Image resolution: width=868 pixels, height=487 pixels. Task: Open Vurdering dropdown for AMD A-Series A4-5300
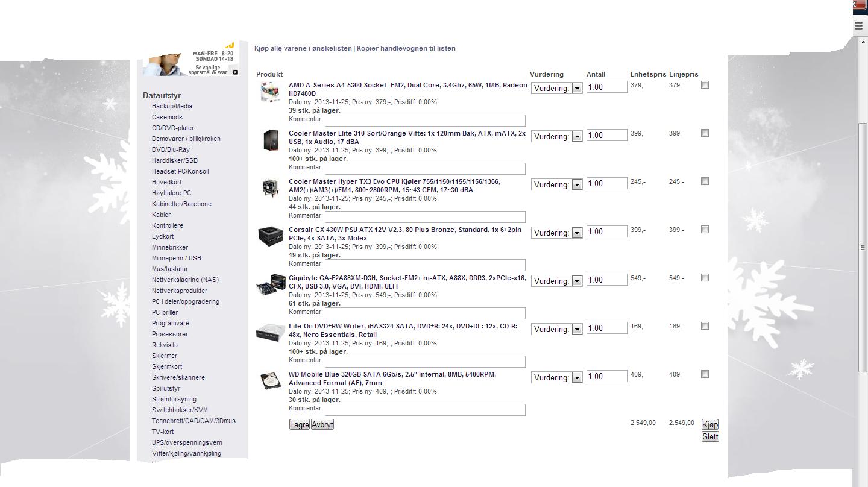tap(556, 88)
